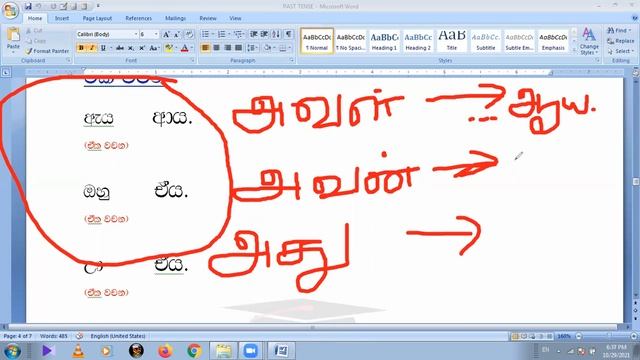Open Replace in the Editing group
640x360 pixels.
pyautogui.click(x=621, y=41)
